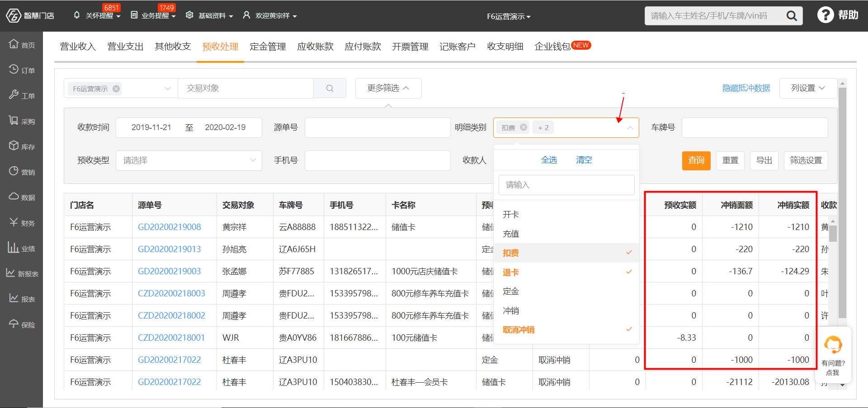Open 采购 in the sidebar
The image size is (868, 408).
click(22, 121)
